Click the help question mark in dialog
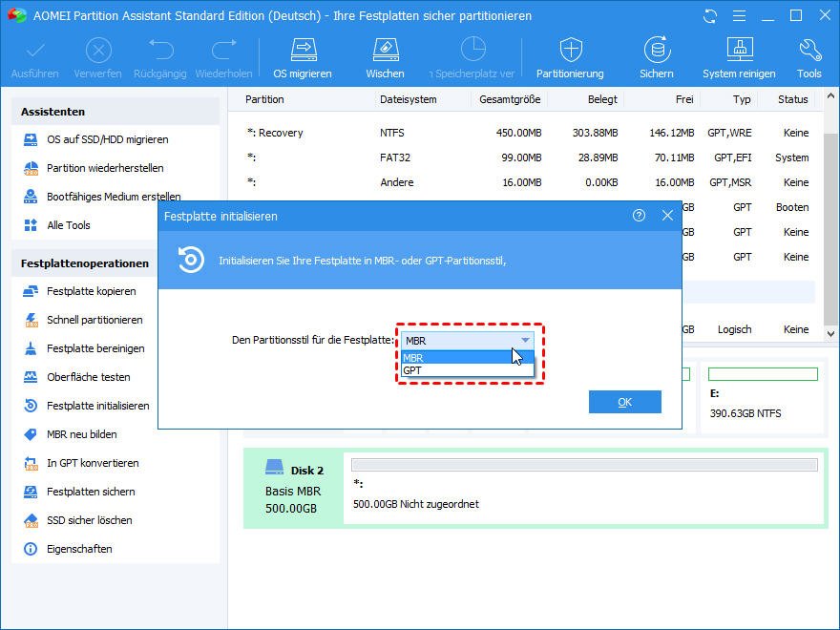The height and width of the screenshot is (630, 840). click(x=639, y=216)
